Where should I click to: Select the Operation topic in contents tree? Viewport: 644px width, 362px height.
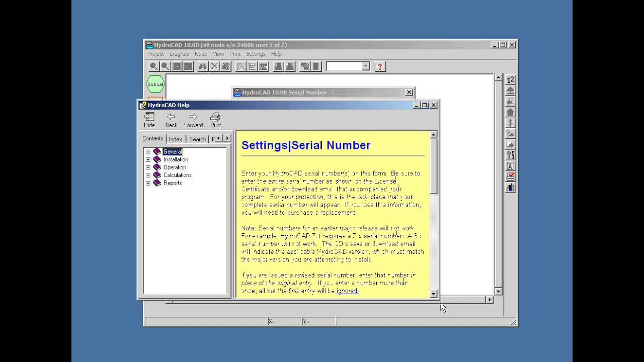(x=175, y=167)
